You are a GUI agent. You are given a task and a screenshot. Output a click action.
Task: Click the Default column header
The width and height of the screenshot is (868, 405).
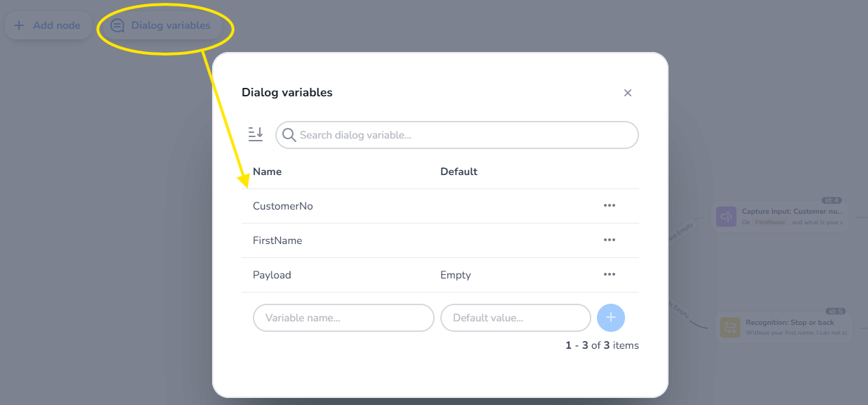(x=459, y=172)
